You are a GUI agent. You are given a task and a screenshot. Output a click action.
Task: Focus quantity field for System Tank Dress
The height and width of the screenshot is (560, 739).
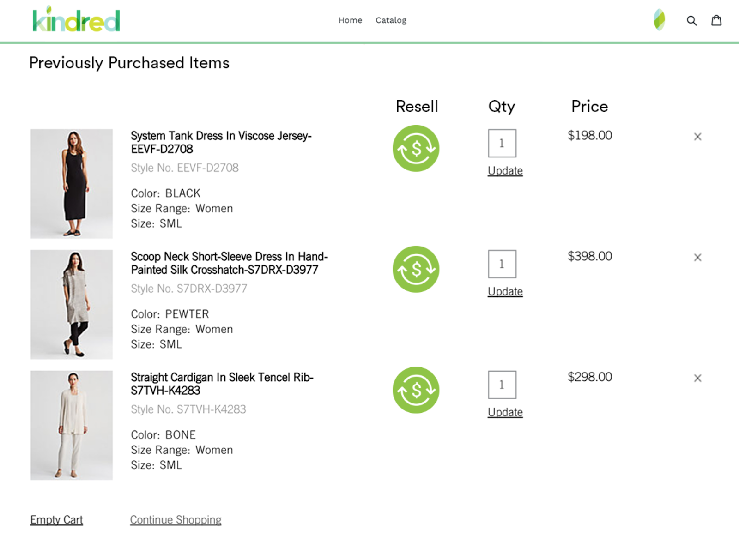coord(502,143)
